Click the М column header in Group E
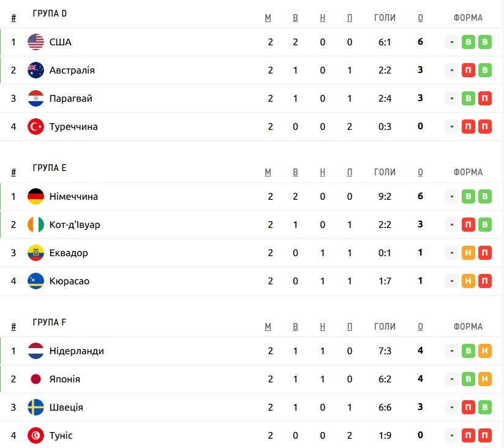Screen dimensions: 504x448 [x=268, y=172]
